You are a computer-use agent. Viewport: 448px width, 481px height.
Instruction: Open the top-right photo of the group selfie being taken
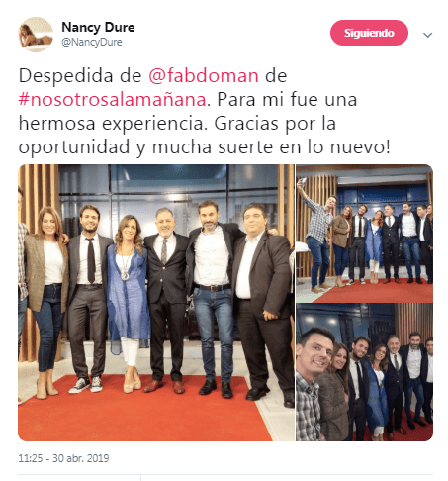(364, 234)
